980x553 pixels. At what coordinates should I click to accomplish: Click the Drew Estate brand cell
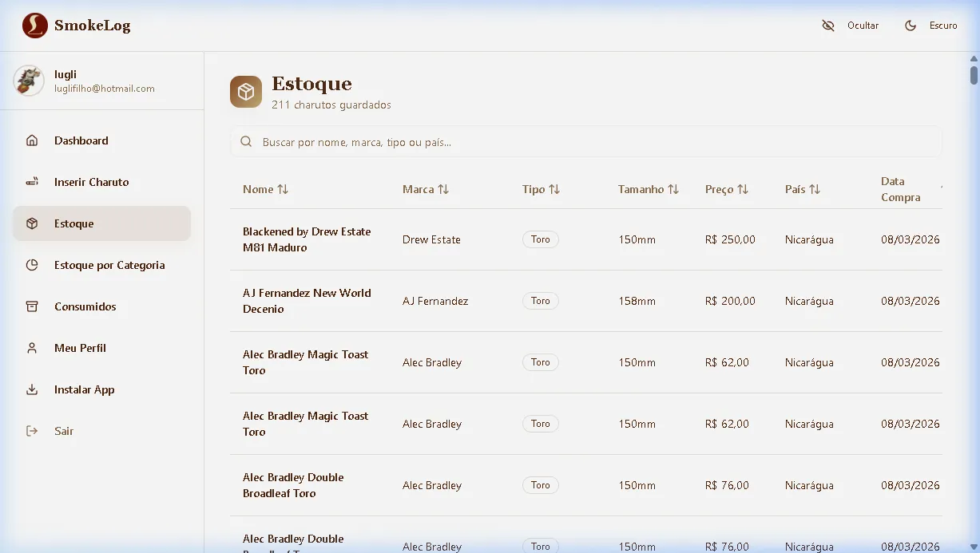tap(431, 239)
